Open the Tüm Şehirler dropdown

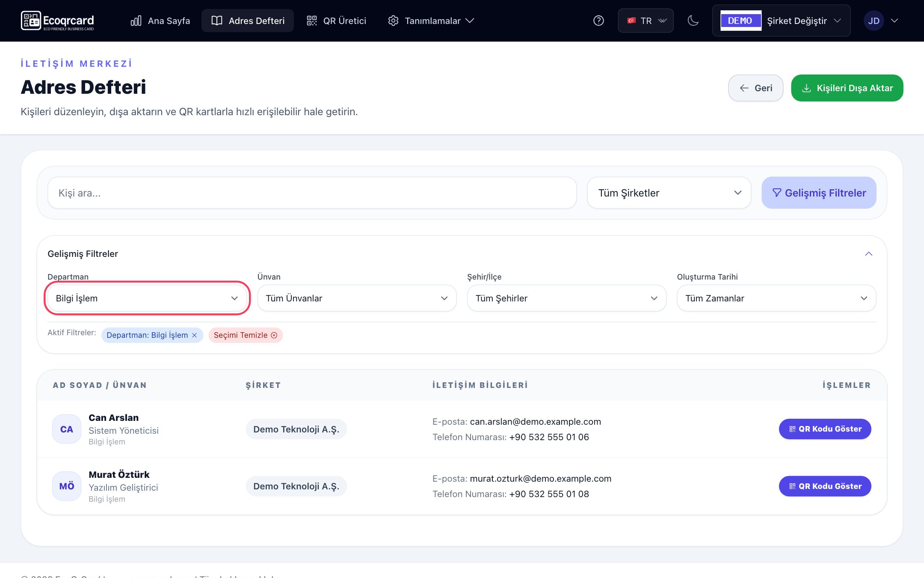(567, 298)
